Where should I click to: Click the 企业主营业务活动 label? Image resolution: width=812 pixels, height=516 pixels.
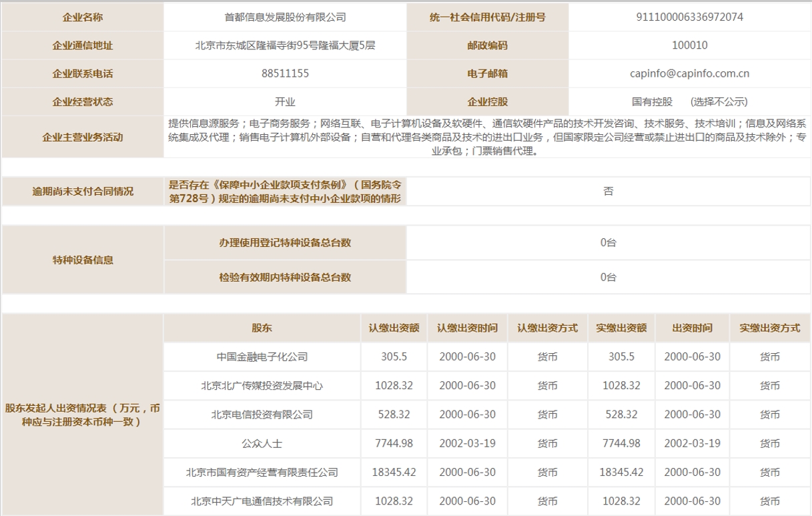tap(83, 138)
